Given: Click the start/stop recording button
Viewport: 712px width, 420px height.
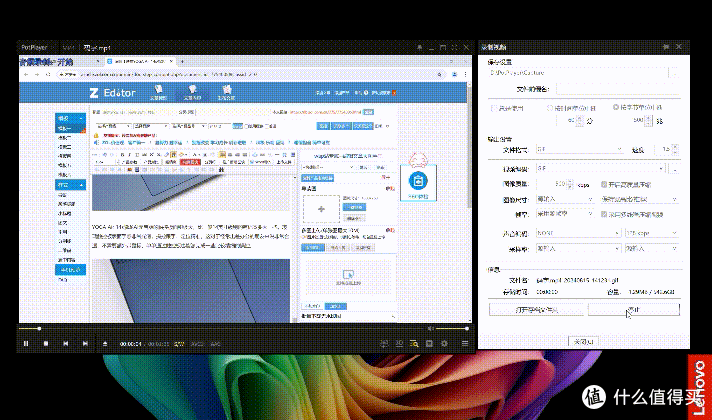Looking at the screenshot, I should [x=633, y=310].
